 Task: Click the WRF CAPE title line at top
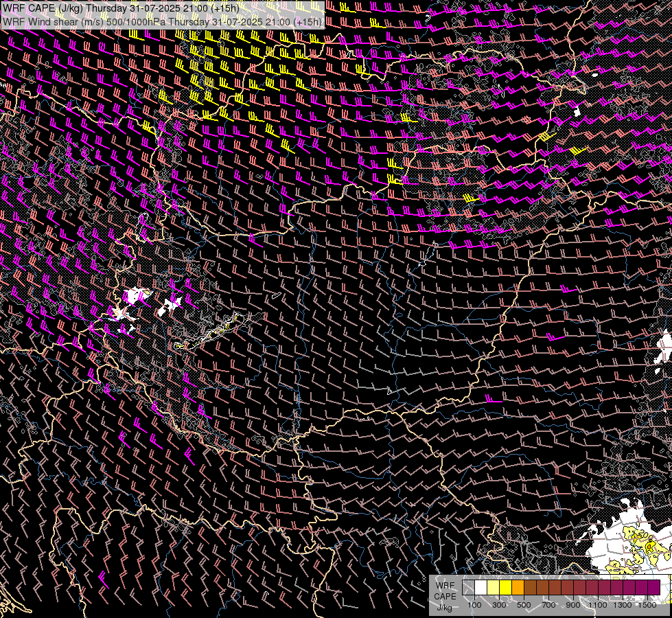coord(121,8)
